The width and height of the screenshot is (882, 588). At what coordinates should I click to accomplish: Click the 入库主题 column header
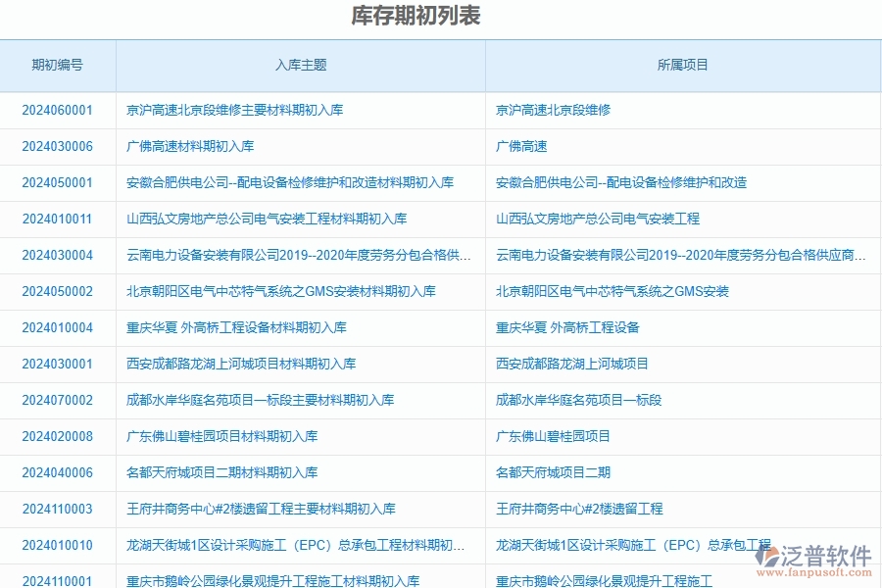point(303,66)
